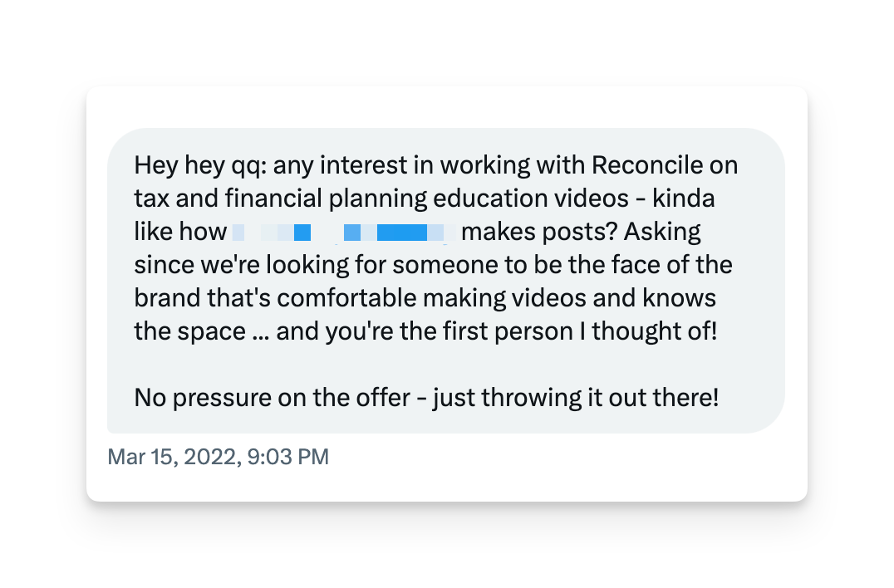Click the word "Asking" in the message
The width and height of the screenshot is (894, 588).
pos(662,233)
